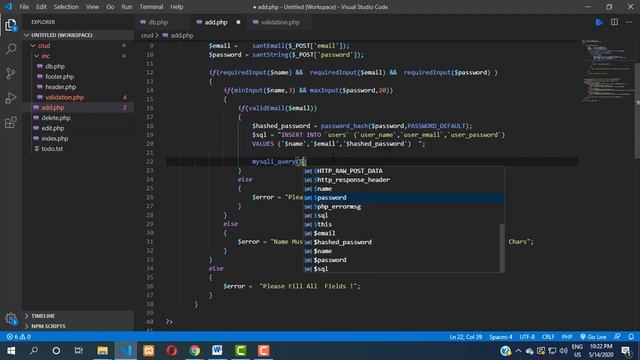
Task: Change end of line sequence CRLF
Action: tap(548, 337)
